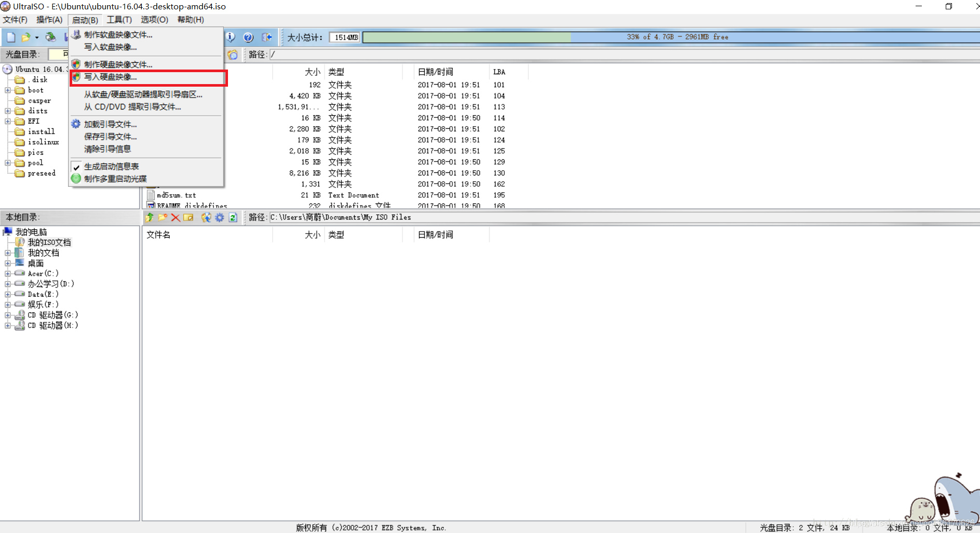
Task: Click the blue question mark help icon
Action: click(248, 37)
